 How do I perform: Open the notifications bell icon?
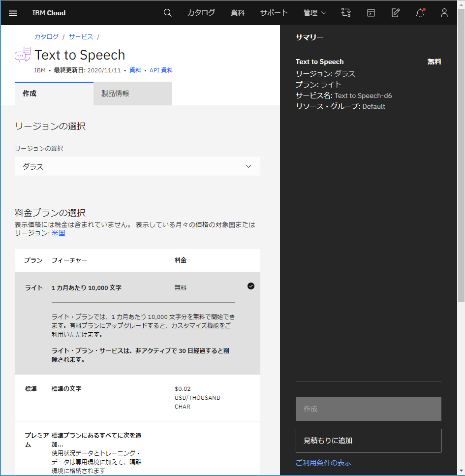coord(420,13)
